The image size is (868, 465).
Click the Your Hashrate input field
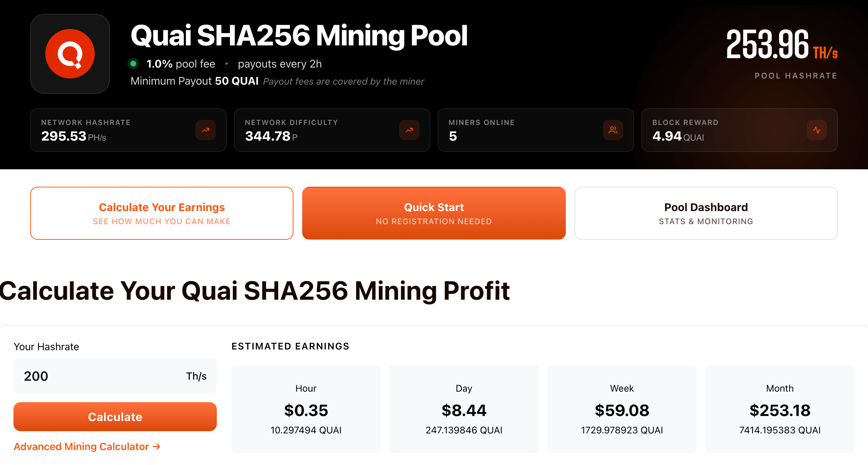point(91,376)
